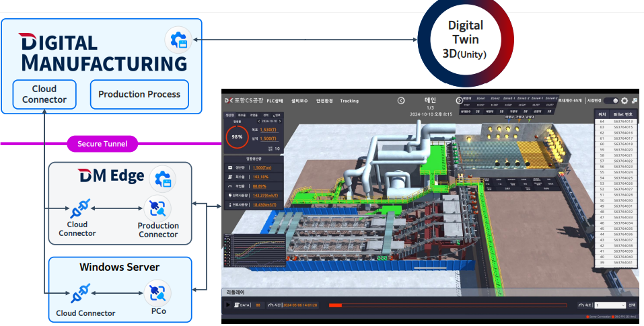Select the 작업율 tab in KPI panel

(x=254, y=116)
